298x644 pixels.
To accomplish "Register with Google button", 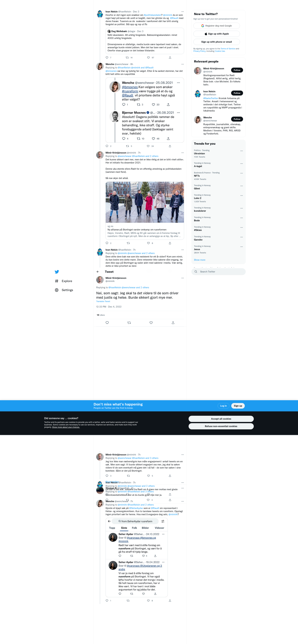I will [216, 26].
